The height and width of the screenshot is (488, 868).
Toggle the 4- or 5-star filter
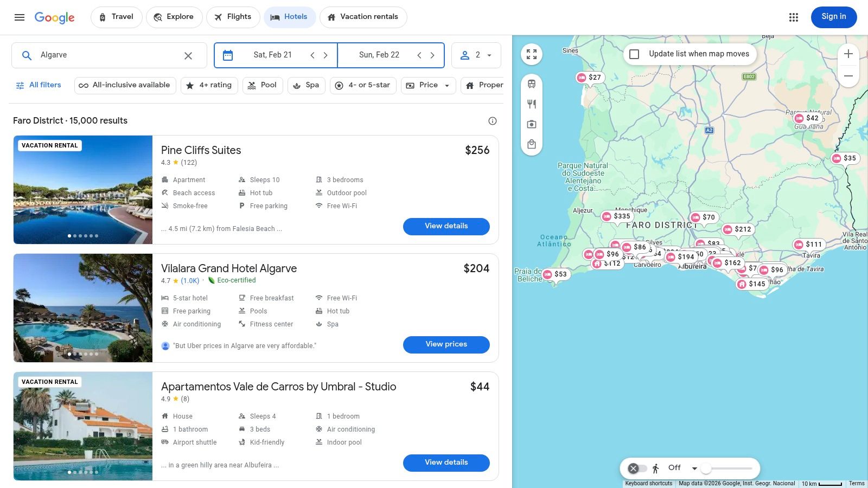pos(363,85)
